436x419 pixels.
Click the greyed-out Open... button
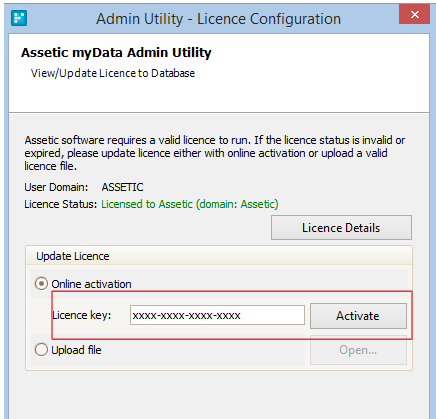pyautogui.click(x=358, y=350)
